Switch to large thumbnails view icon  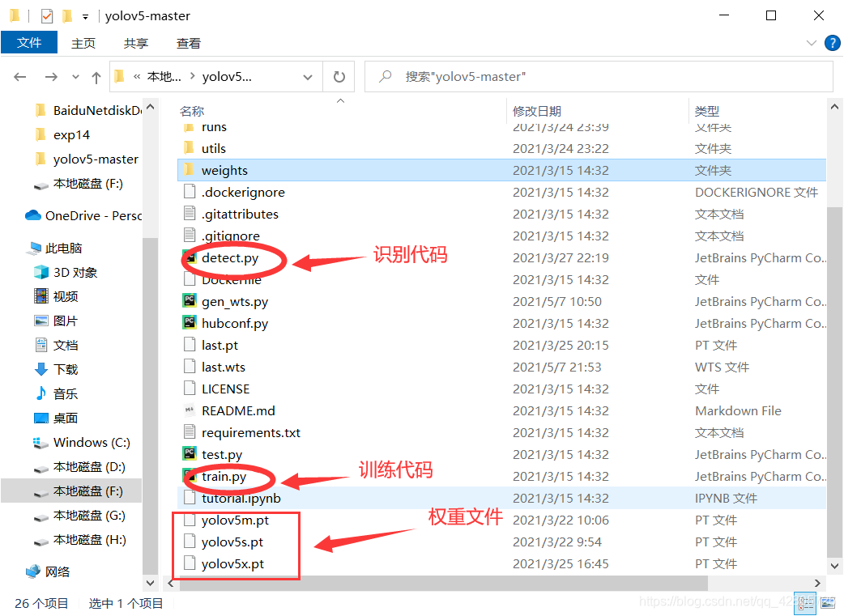pyautogui.click(x=828, y=604)
